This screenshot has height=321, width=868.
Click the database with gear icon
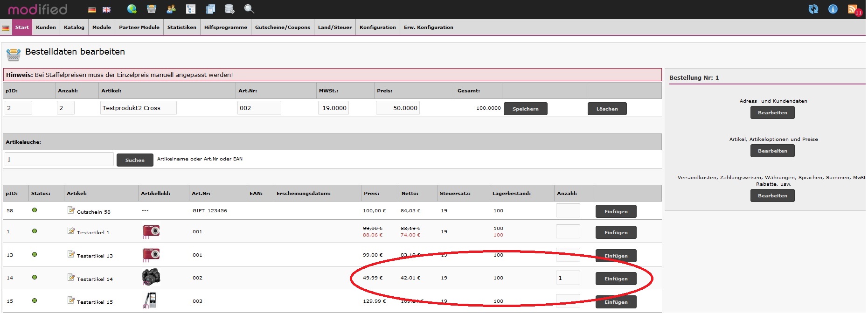point(229,9)
